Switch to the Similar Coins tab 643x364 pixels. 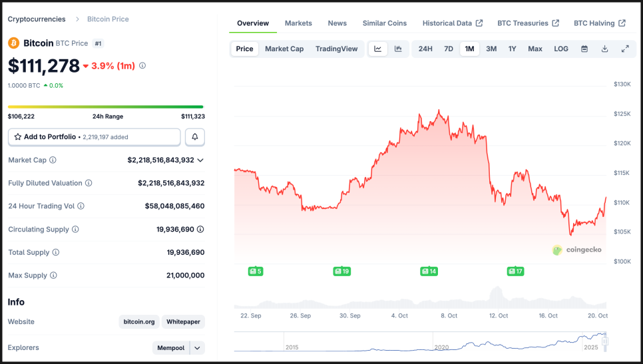point(384,23)
